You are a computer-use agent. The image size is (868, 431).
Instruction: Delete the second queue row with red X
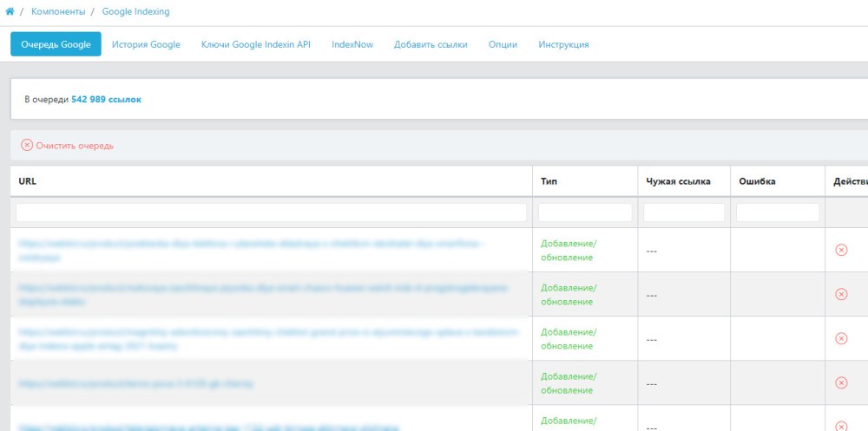click(841, 294)
